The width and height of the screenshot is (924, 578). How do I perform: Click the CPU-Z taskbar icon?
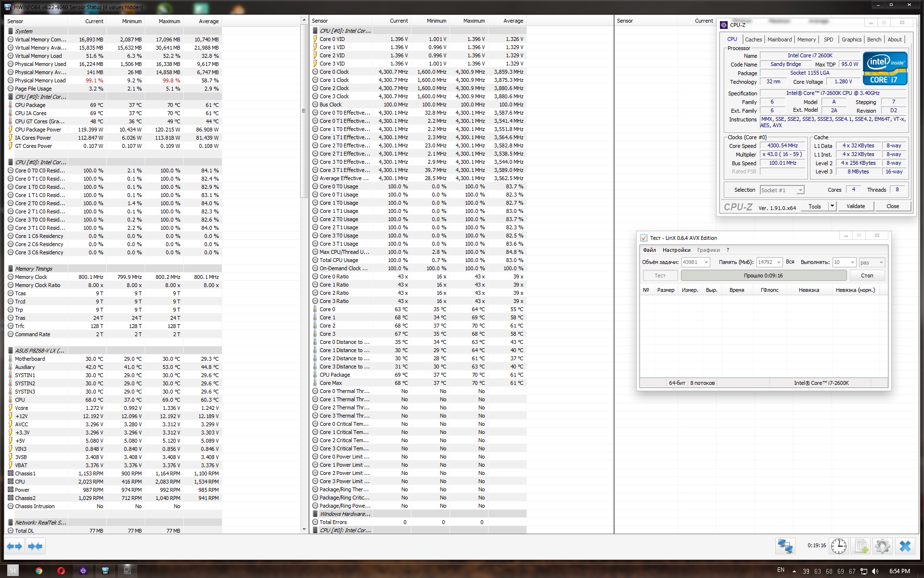click(x=83, y=571)
